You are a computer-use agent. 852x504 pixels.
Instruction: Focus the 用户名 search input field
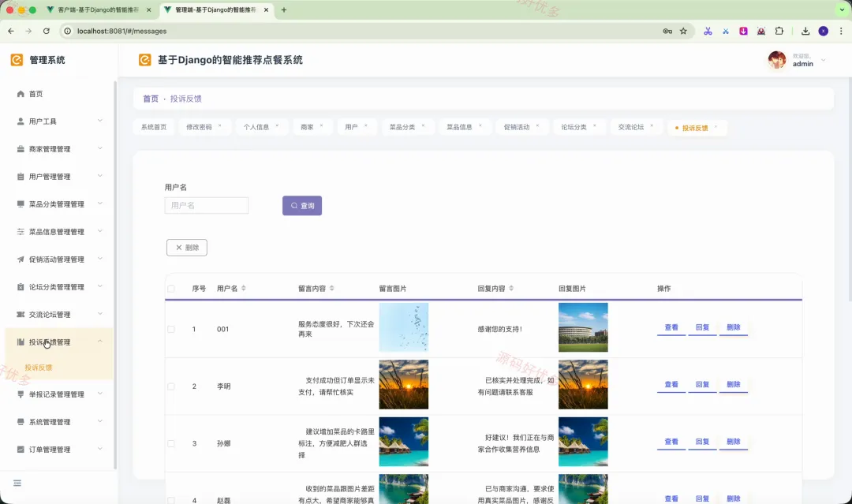click(207, 205)
